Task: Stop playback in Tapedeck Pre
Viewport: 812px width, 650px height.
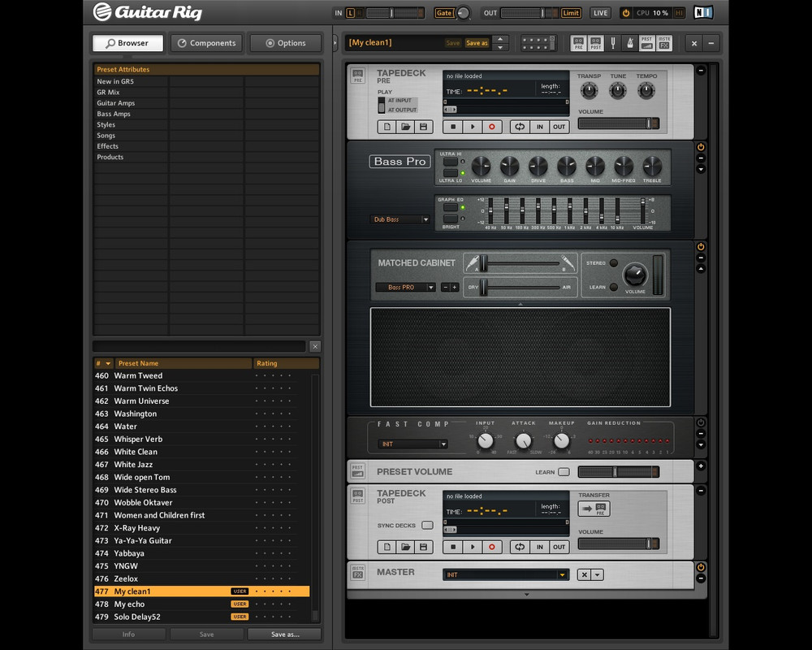Action: [x=453, y=127]
